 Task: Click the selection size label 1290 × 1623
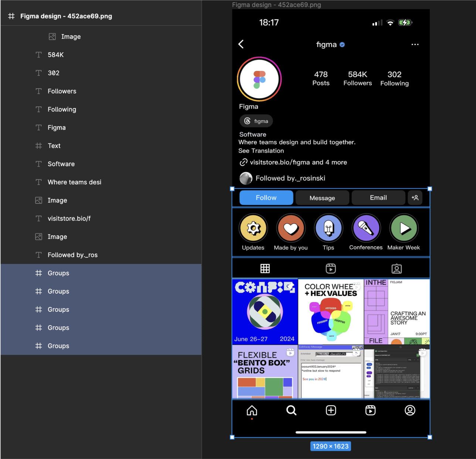331,446
